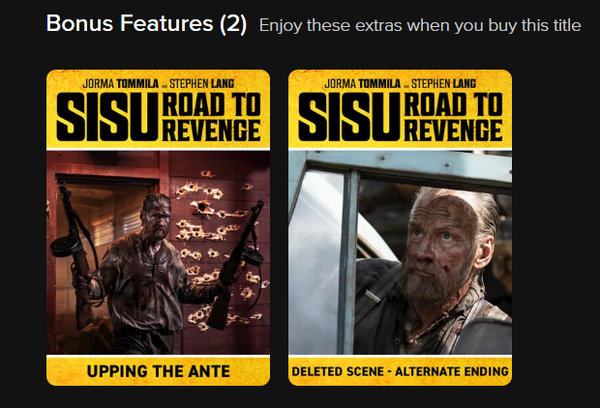Click ROAD TO REVENGE text on first poster
The width and height of the screenshot is (600, 408).
click(212, 117)
